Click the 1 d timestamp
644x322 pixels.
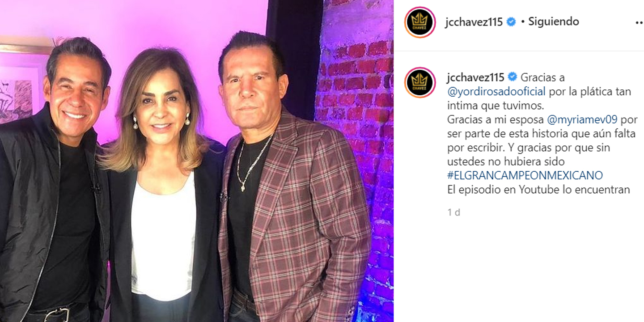[x=454, y=212]
